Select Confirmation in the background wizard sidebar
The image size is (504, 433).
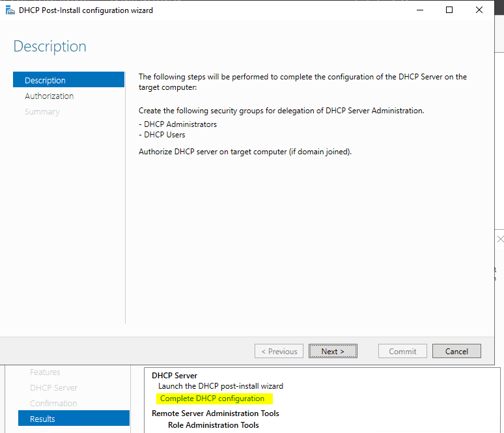coord(53,403)
